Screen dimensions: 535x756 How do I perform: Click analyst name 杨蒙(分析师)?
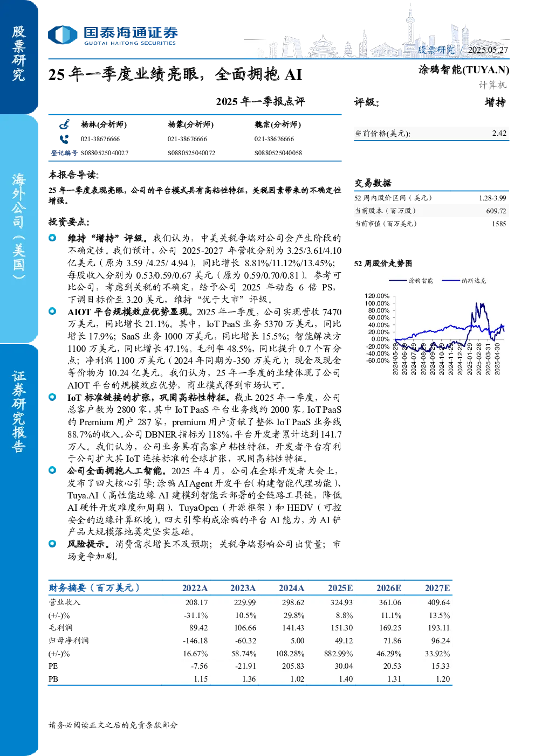190,124
